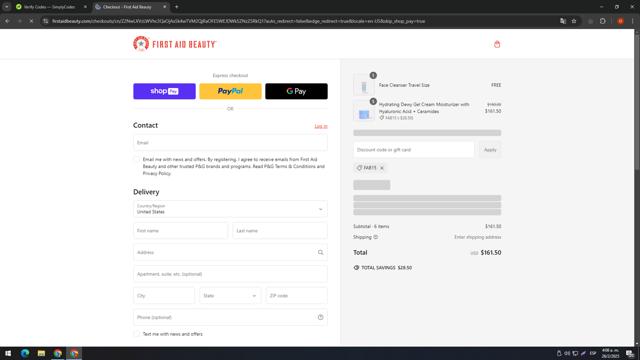Image resolution: width=640 pixels, height=360 pixels.
Task: Open the browser profile avatar
Action: [x=620, y=21]
